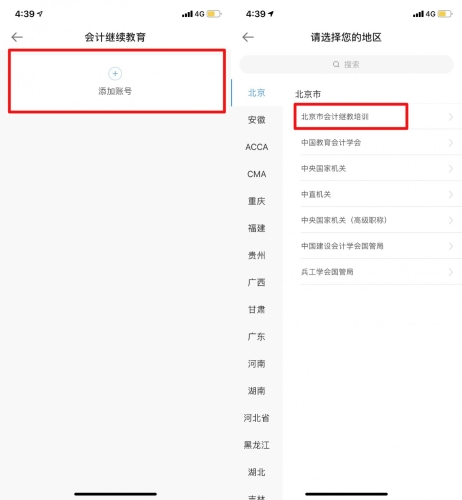Select the 湖南 region tab
This screenshot has width=462, height=500.
pos(256,391)
